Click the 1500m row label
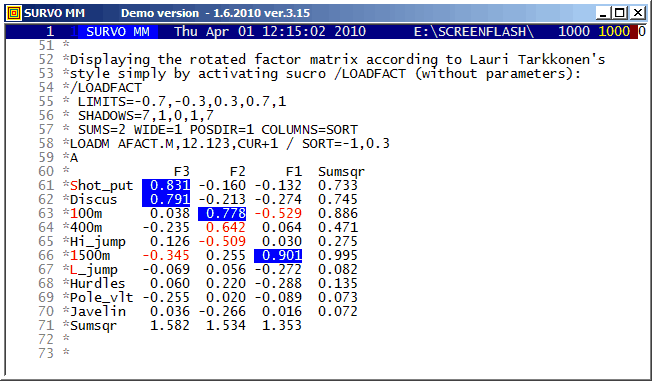The width and height of the screenshot is (652, 381). coord(90,256)
